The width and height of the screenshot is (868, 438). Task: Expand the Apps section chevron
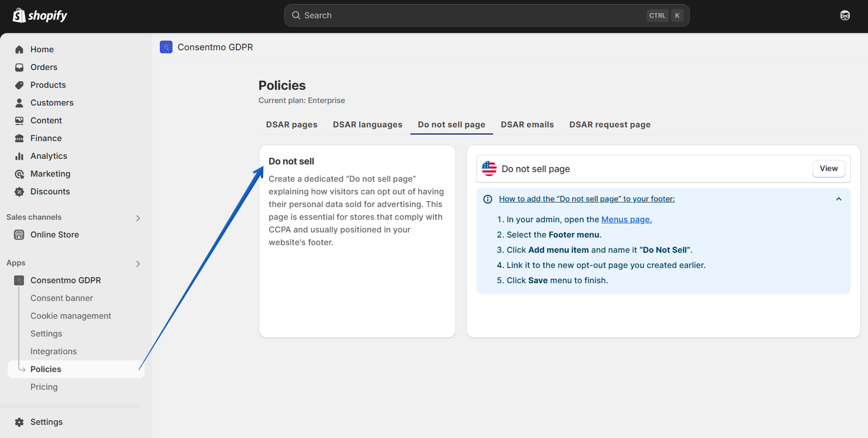138,263
